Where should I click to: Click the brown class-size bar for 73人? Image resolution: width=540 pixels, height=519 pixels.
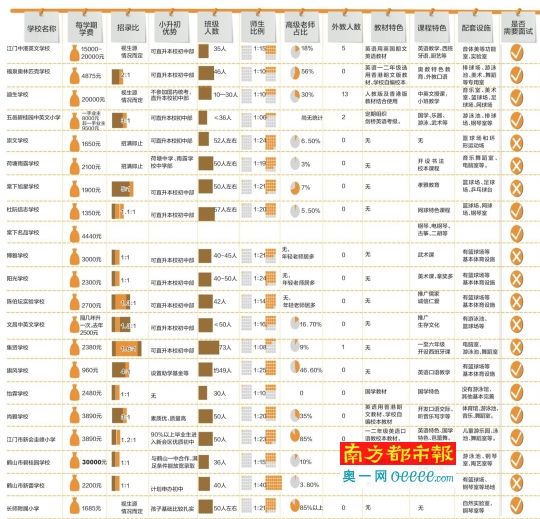pos(209,348)
